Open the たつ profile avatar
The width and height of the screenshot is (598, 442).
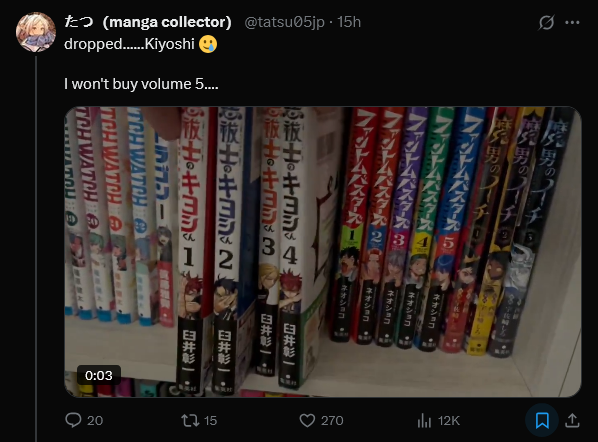click(36, 32)
